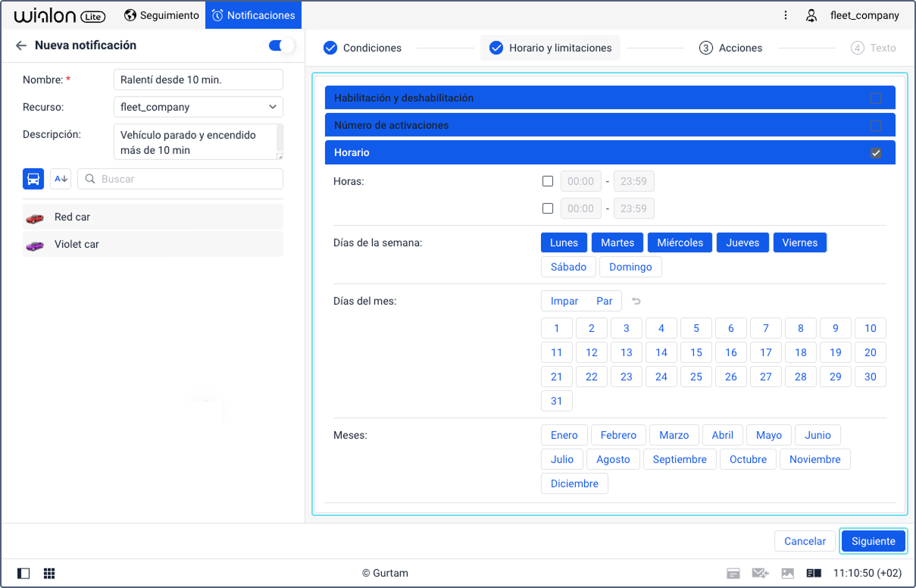916x588 pixels.
Task: Reset days of month with undo arrow
Action: click(x=636, y=301)
